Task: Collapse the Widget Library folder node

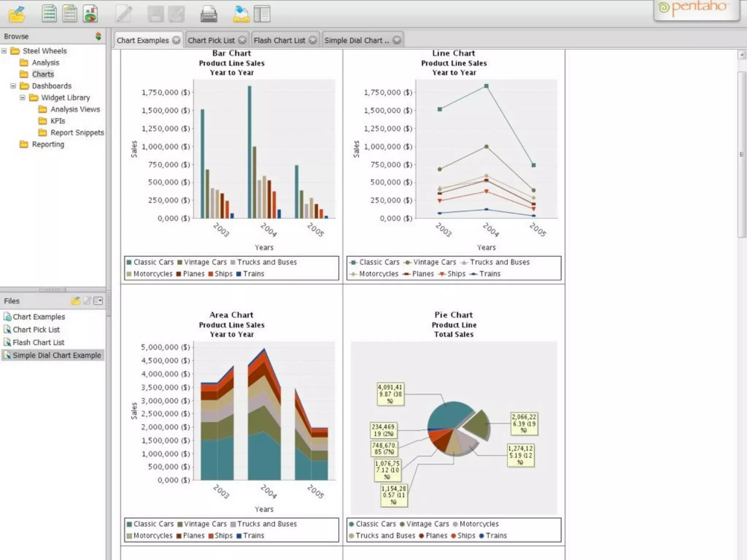Action: coord(23,97)
